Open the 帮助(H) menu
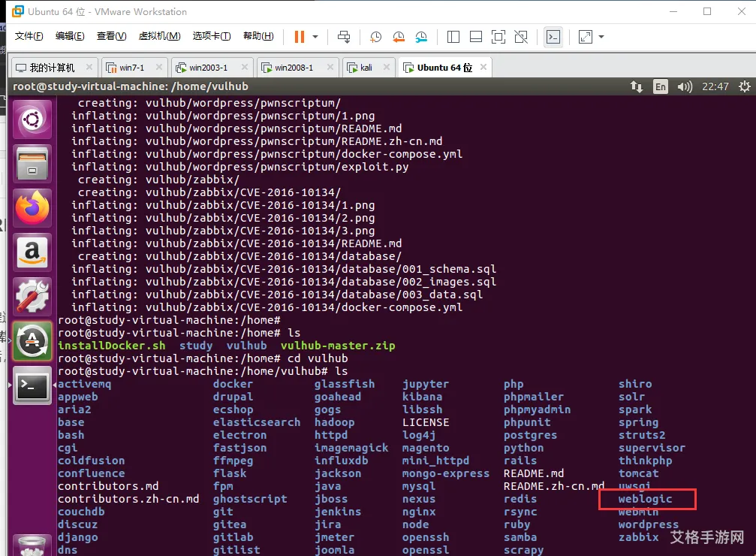Screen dimensions: 756x556 coord(258,36)
